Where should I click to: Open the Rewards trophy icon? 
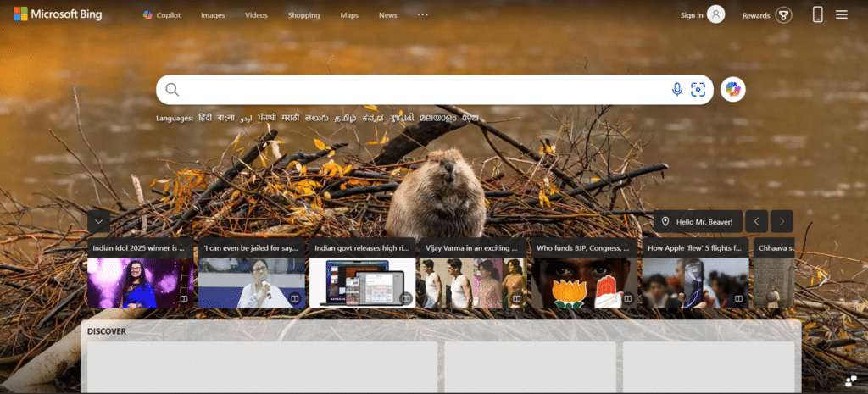784,15
